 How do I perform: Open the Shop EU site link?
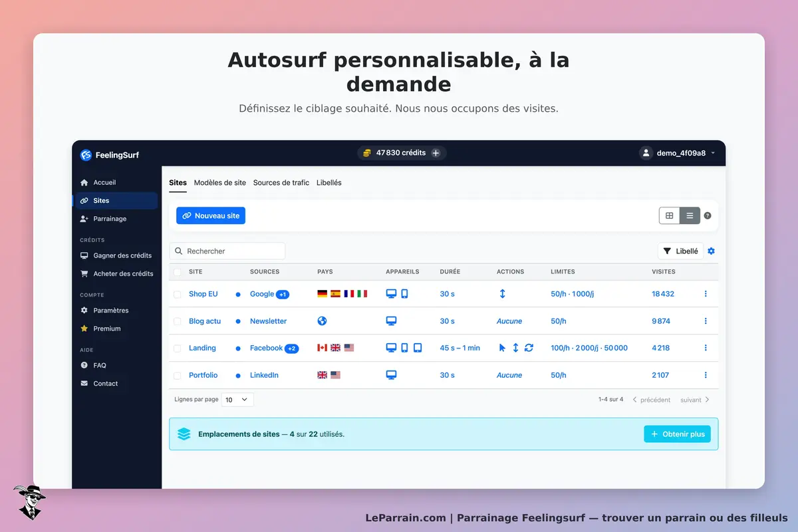click(203, 294)
